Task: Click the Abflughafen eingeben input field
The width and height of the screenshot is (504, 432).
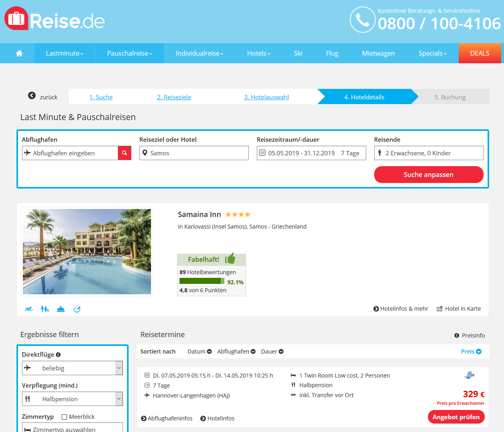Action: click(70, 153)
